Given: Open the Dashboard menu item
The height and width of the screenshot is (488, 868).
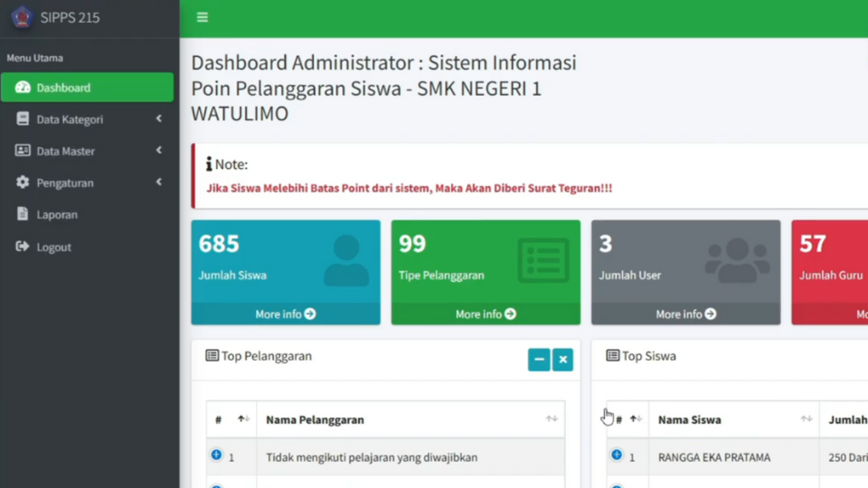Looking at the screenshot, I should point(87,88).
